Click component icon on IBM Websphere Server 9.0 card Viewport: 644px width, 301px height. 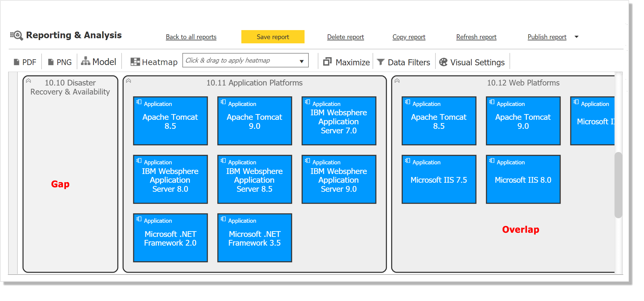[308, 160]
